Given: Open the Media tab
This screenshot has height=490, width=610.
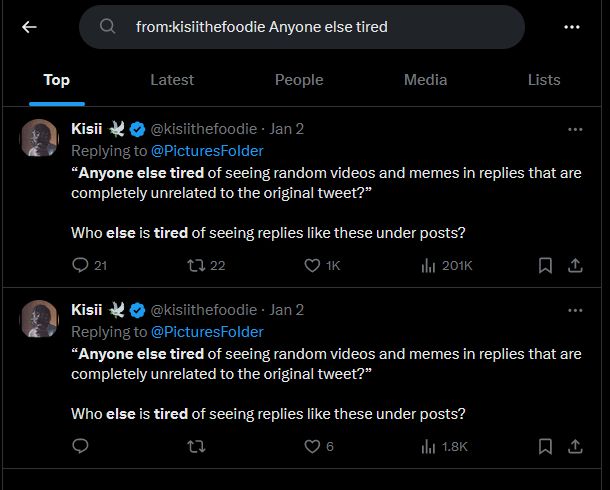Looking at the screenshot, I should pos(426,80).
